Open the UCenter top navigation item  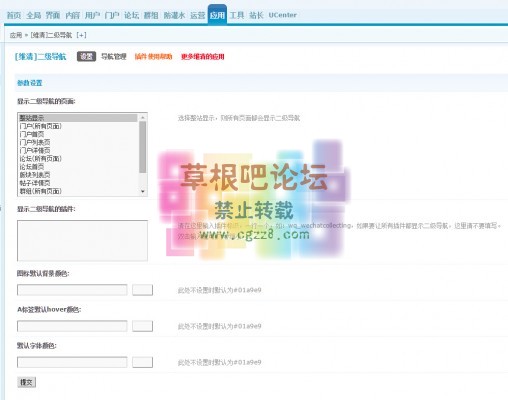coord(282,15)
